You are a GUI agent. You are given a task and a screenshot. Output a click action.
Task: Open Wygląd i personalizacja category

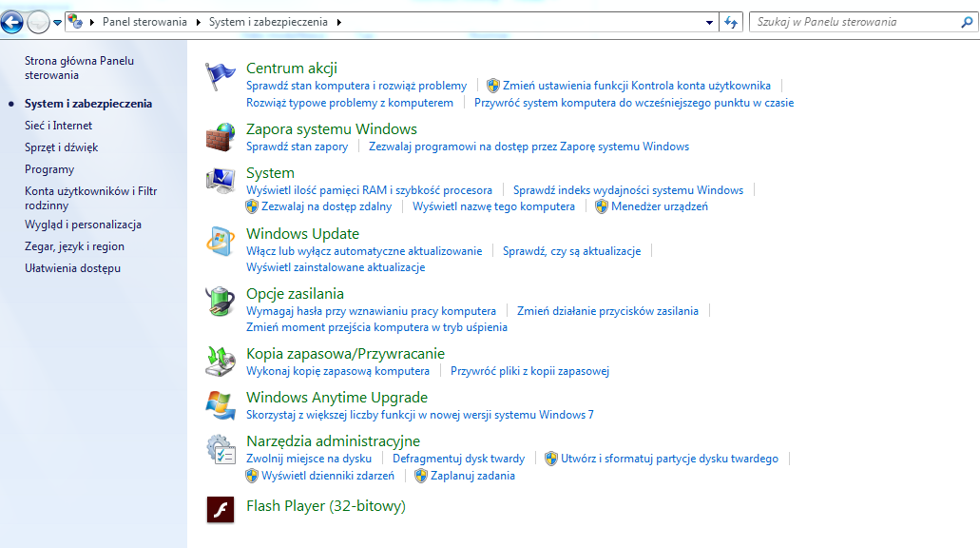pos(83,224)
